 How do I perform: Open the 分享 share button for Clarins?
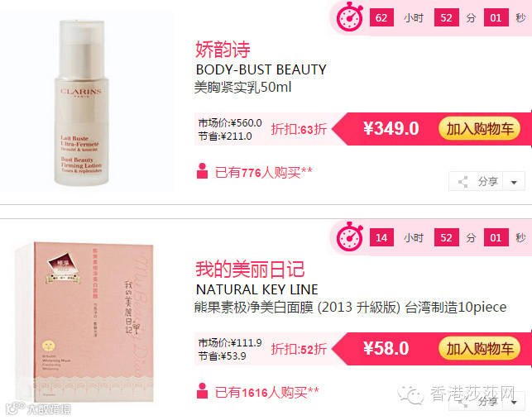pos(486,181)
